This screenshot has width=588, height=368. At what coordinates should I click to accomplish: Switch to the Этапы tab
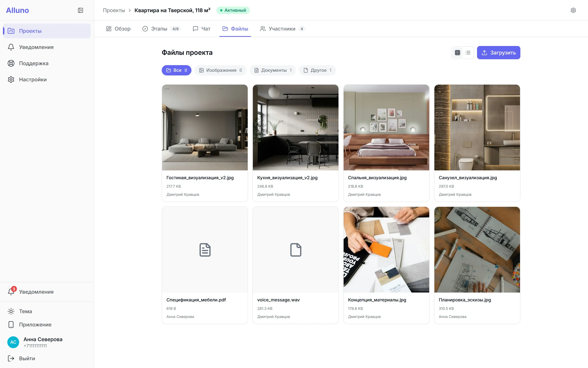pyautogui.click(x=162, y=29)
